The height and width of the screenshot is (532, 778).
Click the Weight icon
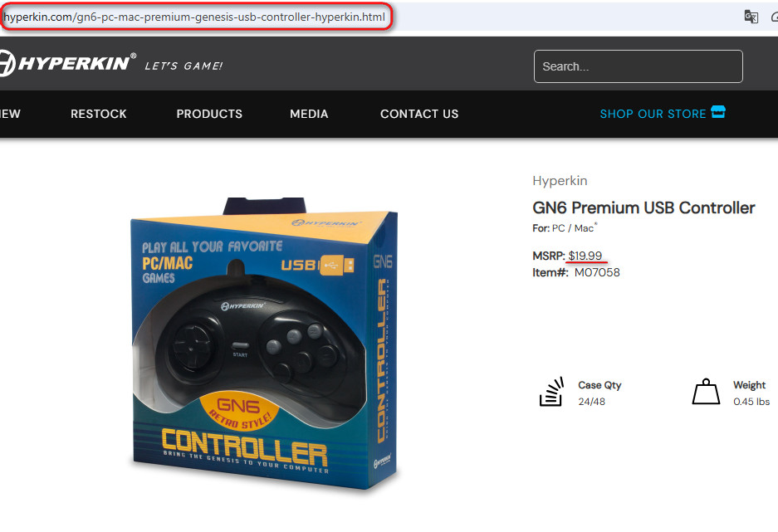(x=706, y=392)
